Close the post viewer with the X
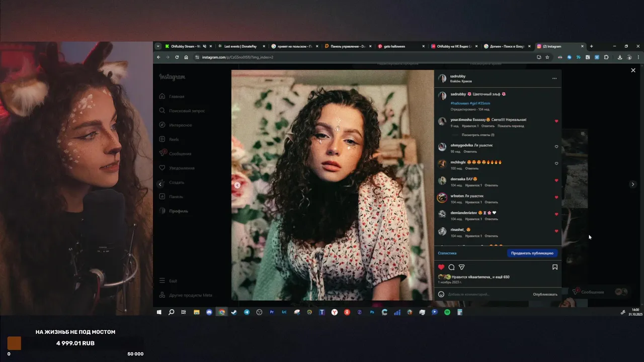The height and width of the screenshot is (362, 644). click(633, 70)
